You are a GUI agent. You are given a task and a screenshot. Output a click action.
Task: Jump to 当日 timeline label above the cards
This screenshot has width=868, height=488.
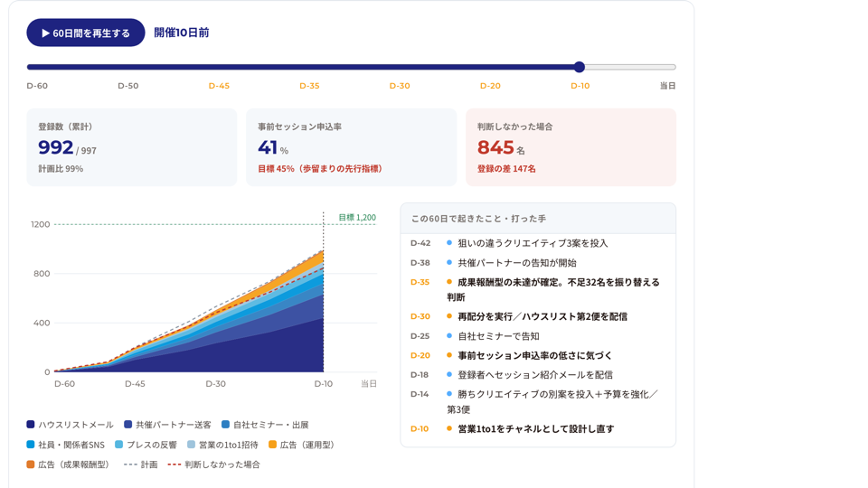click(x=667, y=86)
